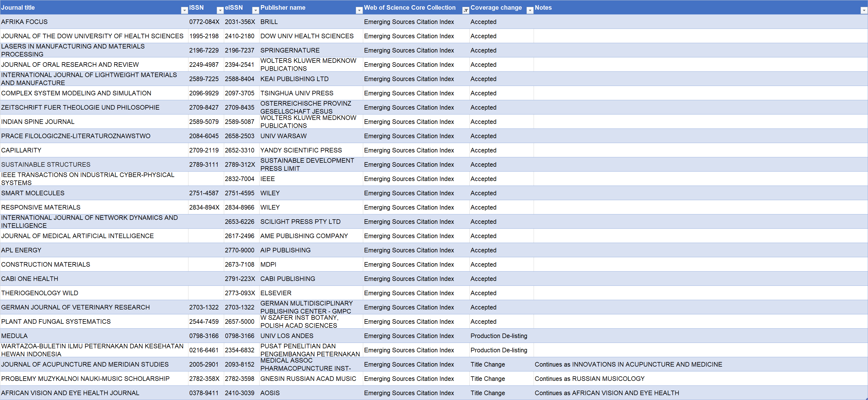Select the Publisher name header cell
The width and height of the screenshot is (868, 400).
(311, 7)
